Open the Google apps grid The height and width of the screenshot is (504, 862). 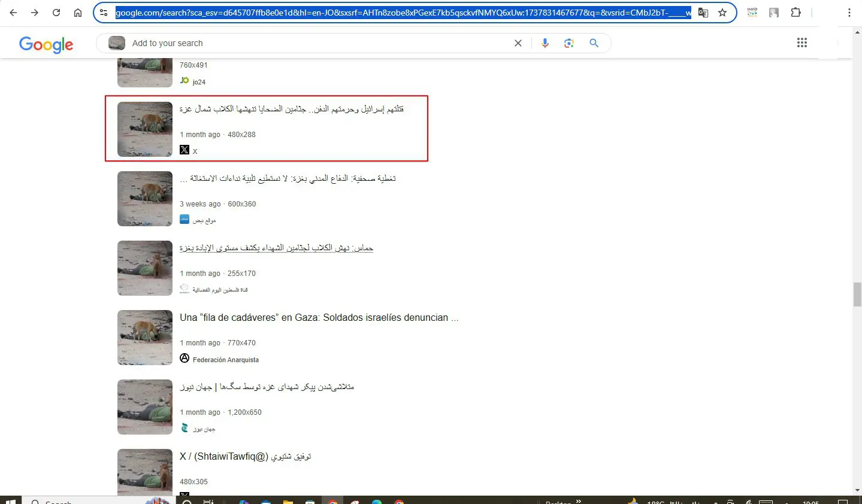pos(802,42)
